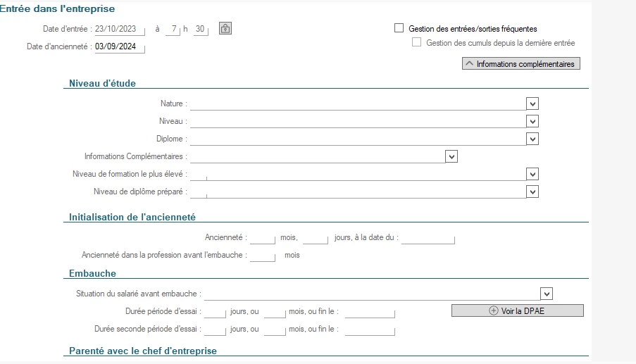
Task: Open Situation du salarié avant embauche dropdown
Action: (547, 294)
